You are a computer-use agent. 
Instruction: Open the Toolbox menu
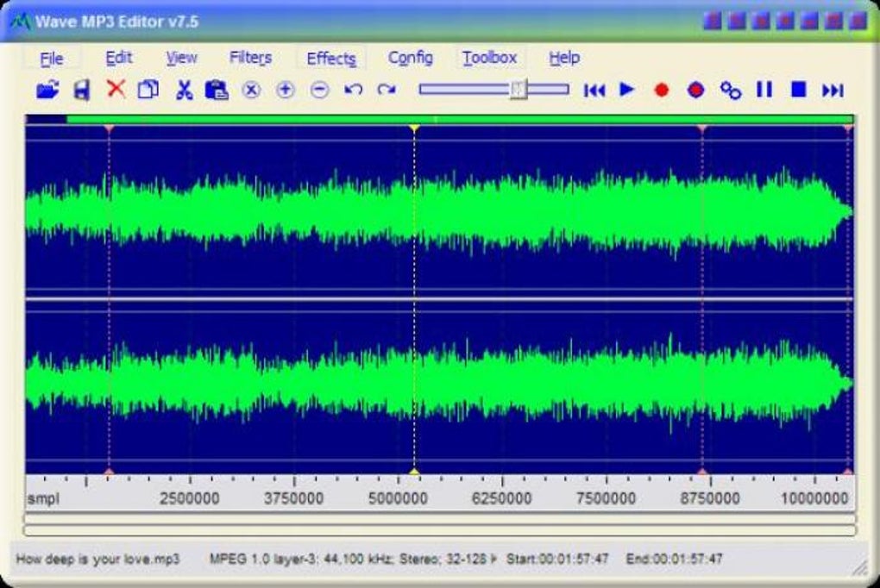[x=489, y=58]
